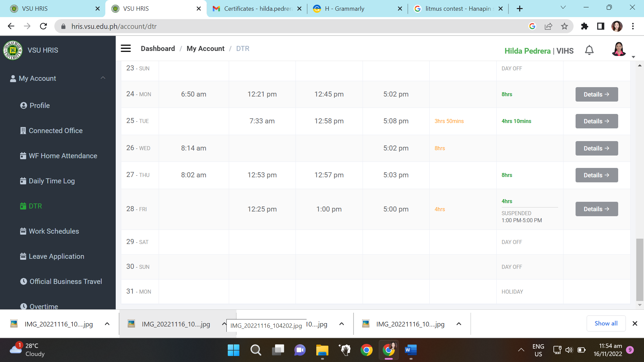Image resolution: width=644 pixels, height=362 pixels.
Task: Go to Daily Time Log
Action: [51, 181]
